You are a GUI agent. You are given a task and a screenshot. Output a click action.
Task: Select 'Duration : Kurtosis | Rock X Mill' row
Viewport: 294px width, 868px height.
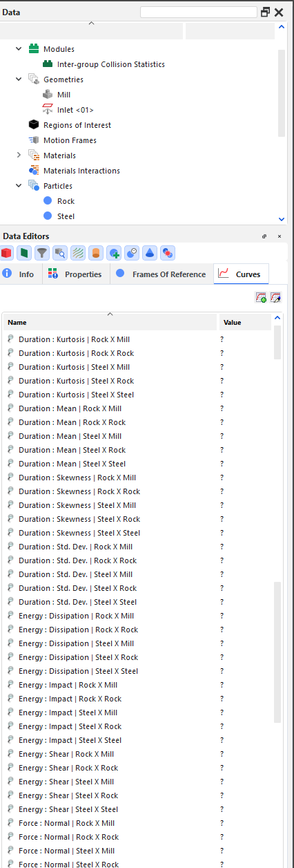pos(138,339)
